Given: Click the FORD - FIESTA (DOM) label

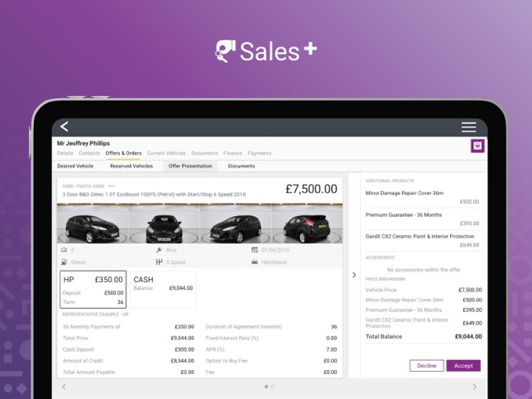Looking at the screenshot, I should click(83, 186).
